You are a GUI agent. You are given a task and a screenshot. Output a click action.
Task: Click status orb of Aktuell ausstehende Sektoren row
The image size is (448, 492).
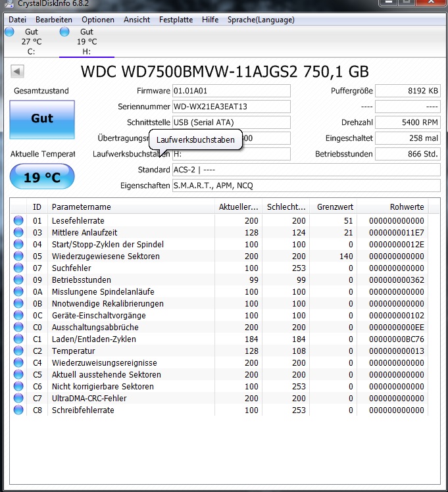[x=18, y=374]
